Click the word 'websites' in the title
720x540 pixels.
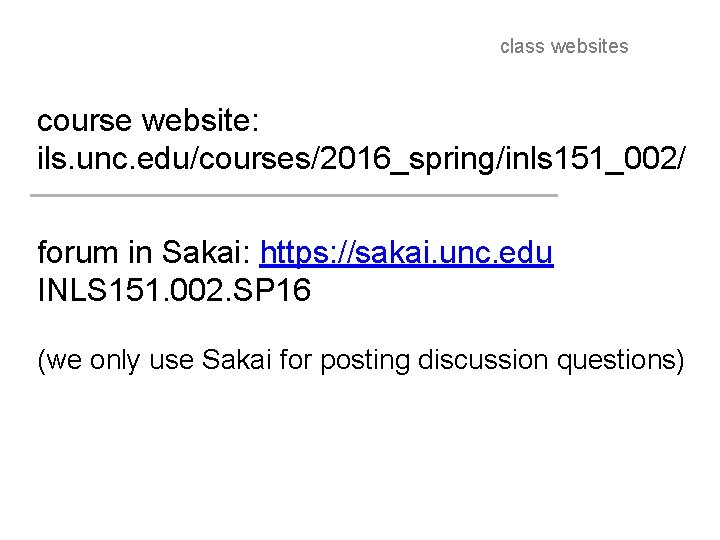click(x=590, y=46)
